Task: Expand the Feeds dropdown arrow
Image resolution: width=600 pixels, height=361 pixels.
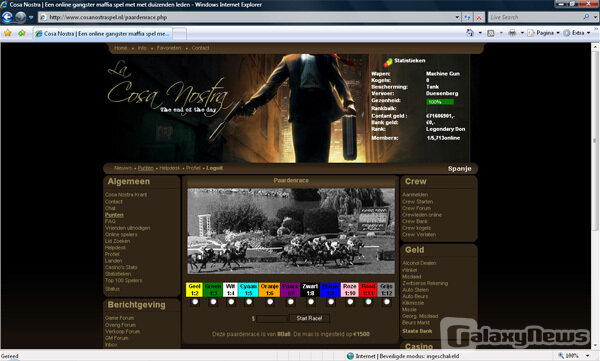Action: (501, 33)
